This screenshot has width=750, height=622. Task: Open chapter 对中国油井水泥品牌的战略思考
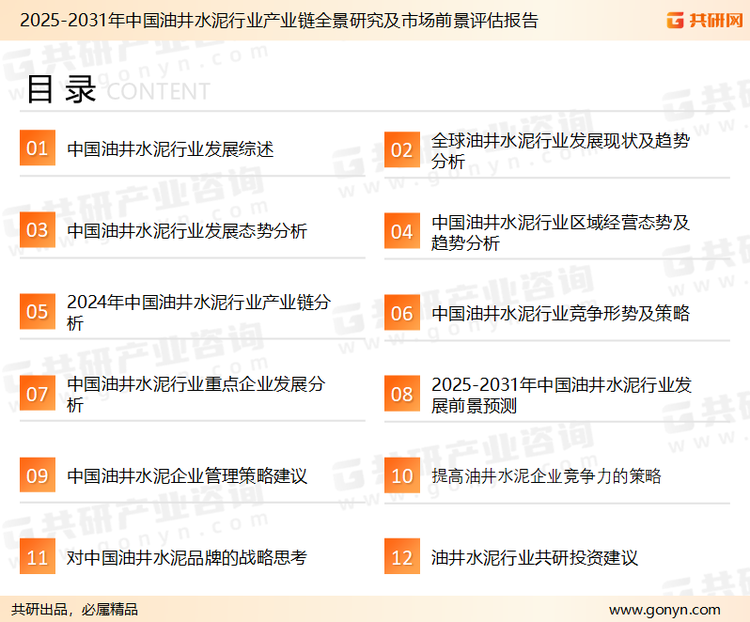coord(187,557)
